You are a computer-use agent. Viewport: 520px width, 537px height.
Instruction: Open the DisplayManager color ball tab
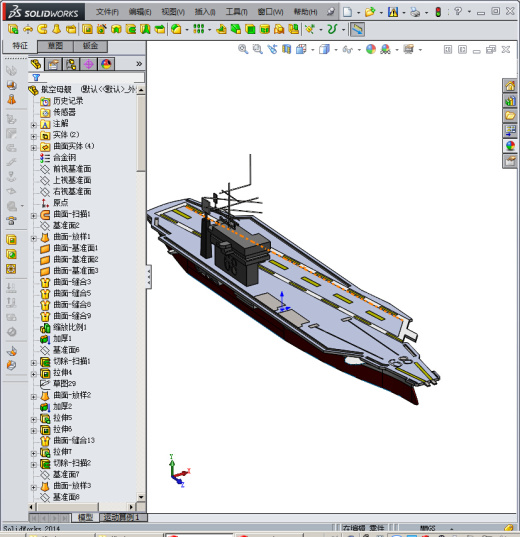coord(106,64)
